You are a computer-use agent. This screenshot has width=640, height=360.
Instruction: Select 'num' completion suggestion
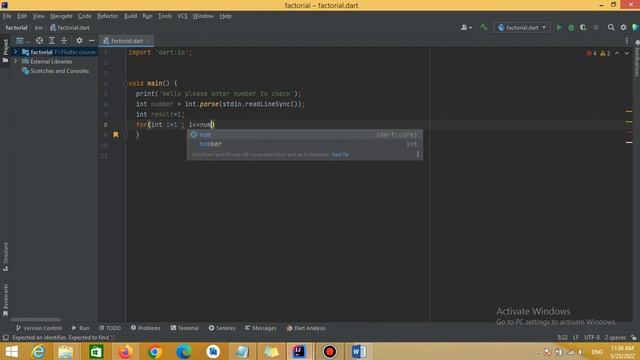click(x=305, y=135)
